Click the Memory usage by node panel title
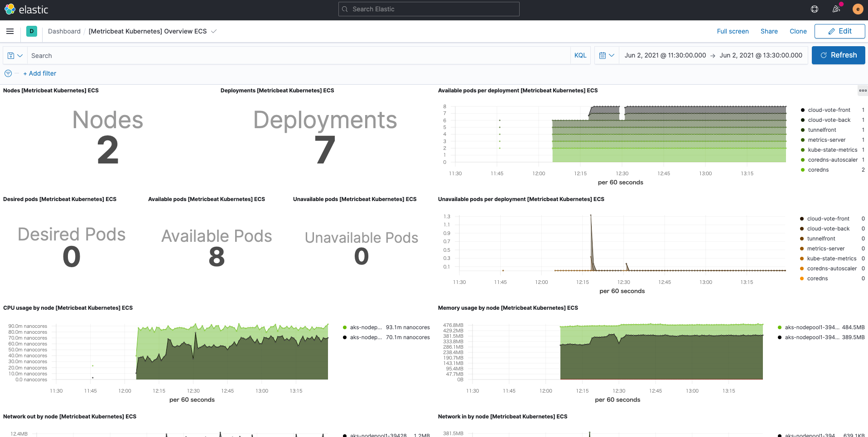This screenshot has height=437, width=868. click(x=508, y=308)
